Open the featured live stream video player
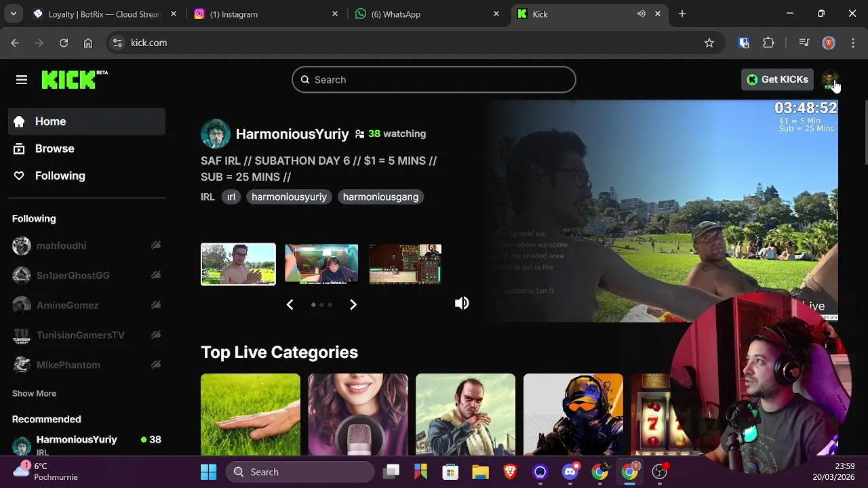 pyautogui.click(x=661, y=210)
